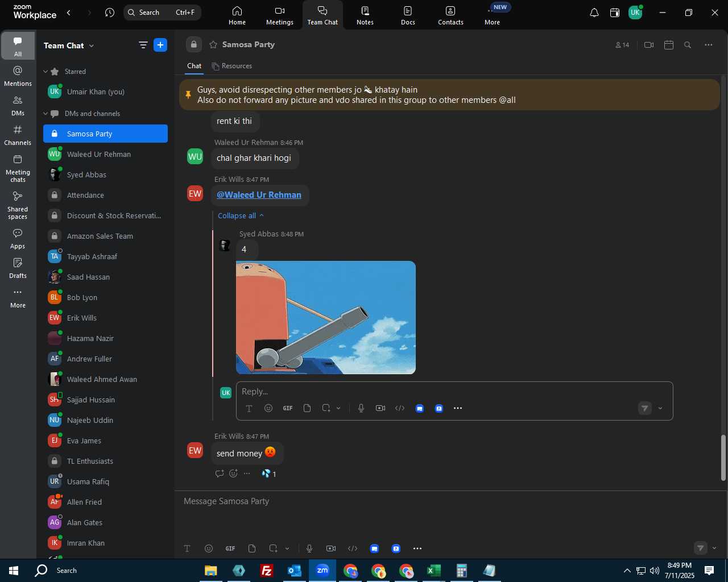Open the Channels sidebar section
The height and width of the screenshot is (582, 728).
(x=18, y=135)
